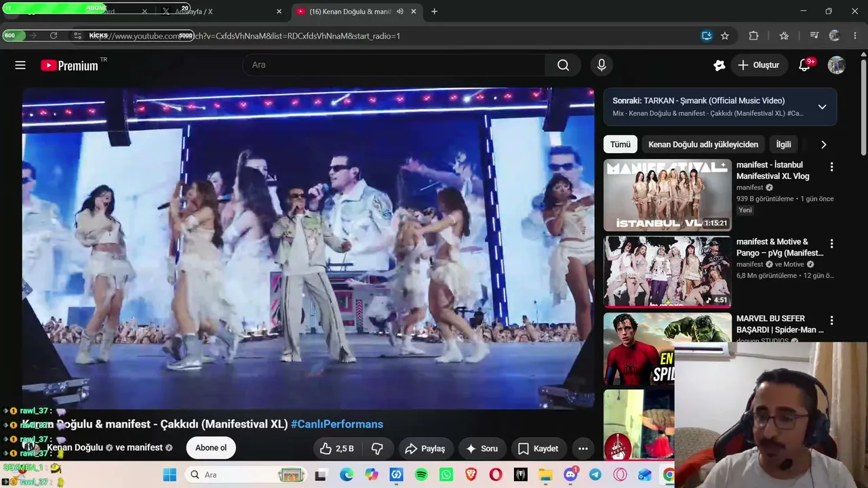
Task: Select the İlgili filter chip
Action: point(784,144)
